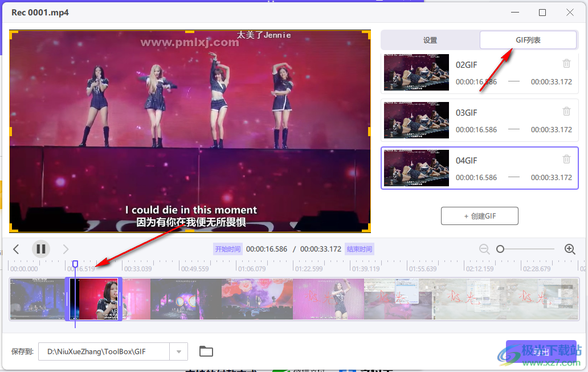Click the + 创建GIF button

point(480,216)
